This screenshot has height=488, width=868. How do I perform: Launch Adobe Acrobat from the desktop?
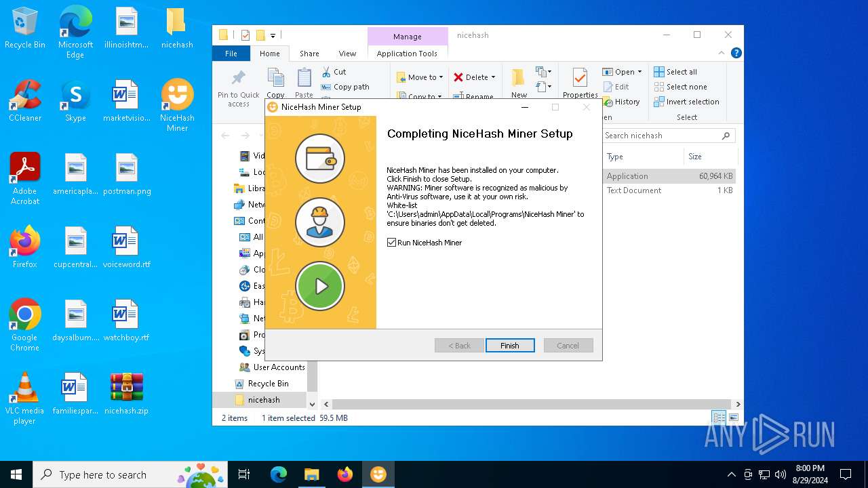(x=25, y=178)
